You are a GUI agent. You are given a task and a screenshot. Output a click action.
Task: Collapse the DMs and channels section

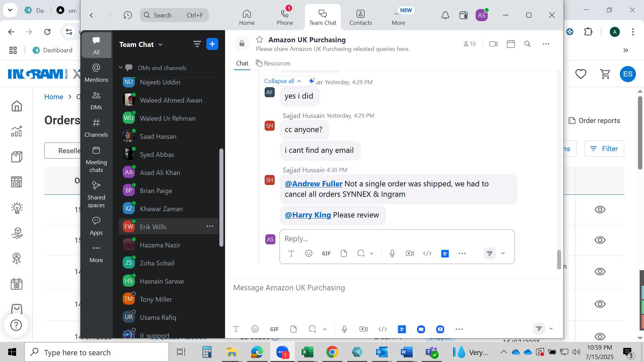pyautogui.click(x=121, y=67)
